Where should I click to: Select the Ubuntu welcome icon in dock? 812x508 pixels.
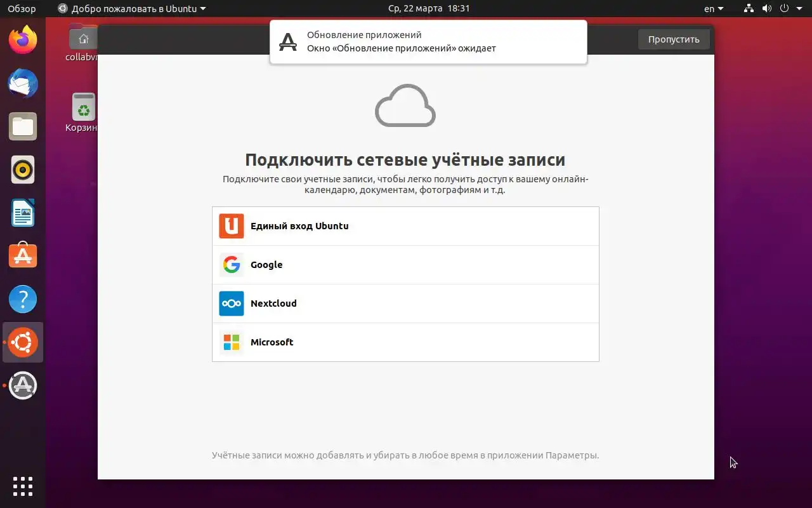(23, 342)
